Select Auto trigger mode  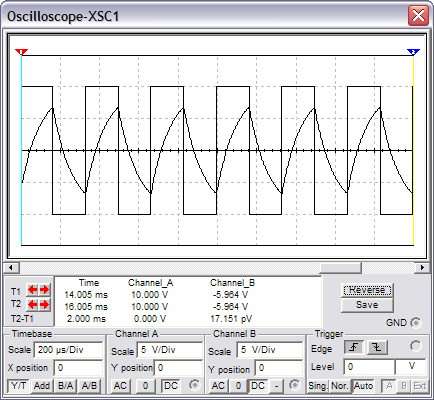364,386
